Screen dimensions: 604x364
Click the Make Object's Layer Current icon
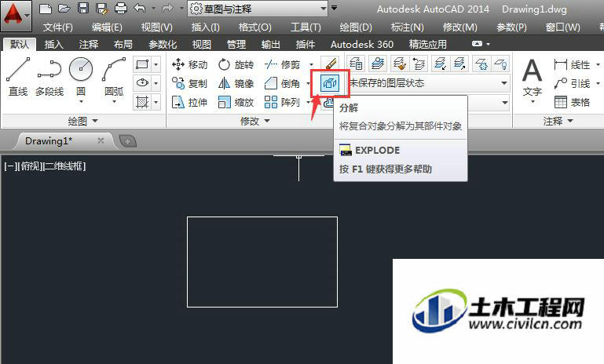tap(378, 64)
